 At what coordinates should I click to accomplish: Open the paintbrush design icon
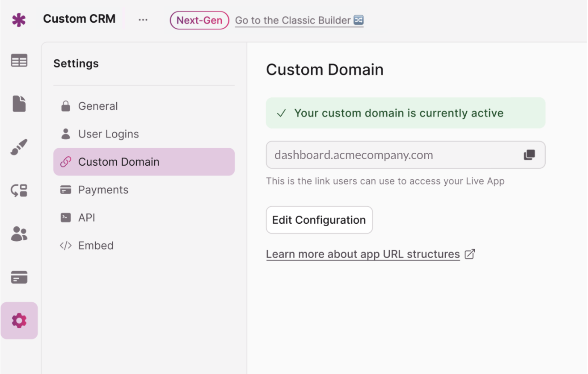point(19,147)
